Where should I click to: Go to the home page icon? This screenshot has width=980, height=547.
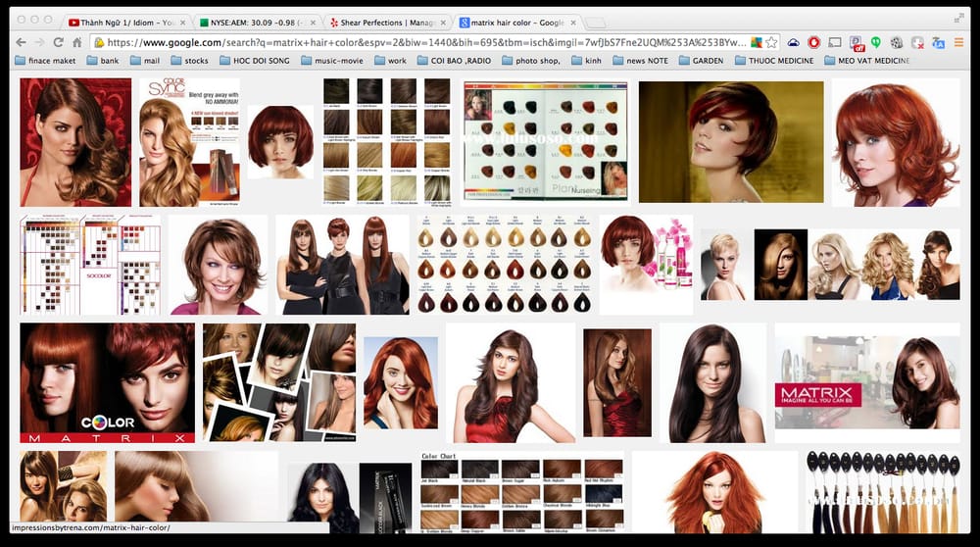coord(77,42)
